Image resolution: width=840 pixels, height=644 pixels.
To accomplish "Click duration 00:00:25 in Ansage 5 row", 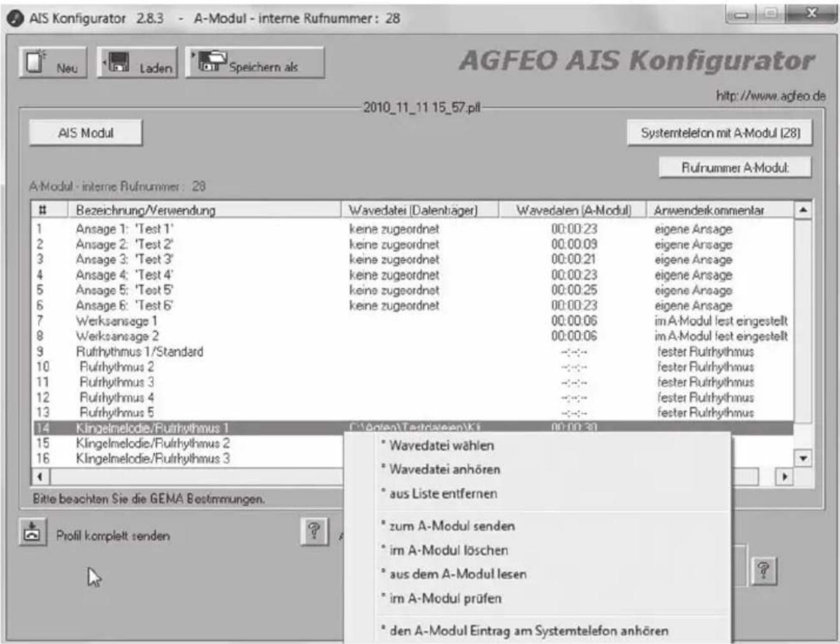I will pos(574,290).
